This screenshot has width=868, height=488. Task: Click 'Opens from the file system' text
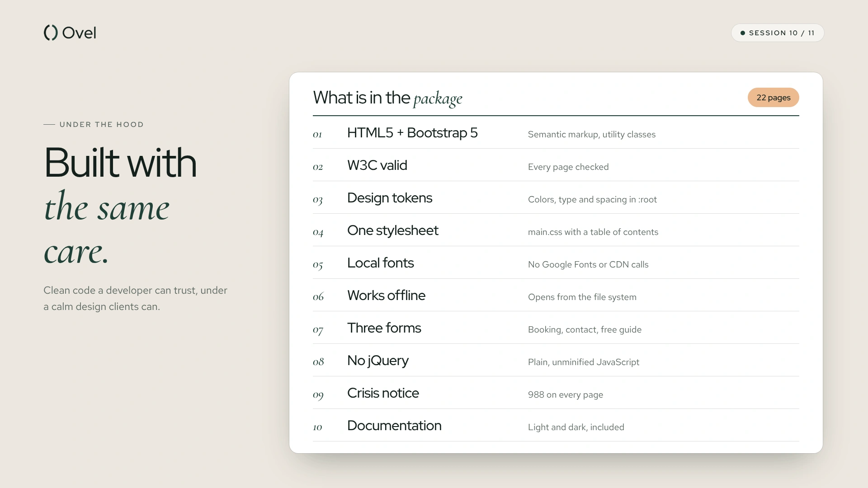pyautogui.click(x=582, y=297)
